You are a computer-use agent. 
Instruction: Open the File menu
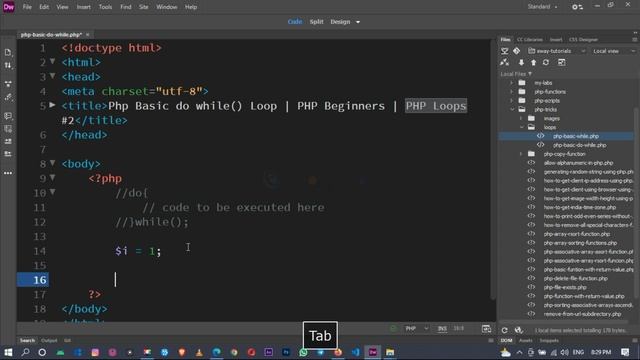27,7
